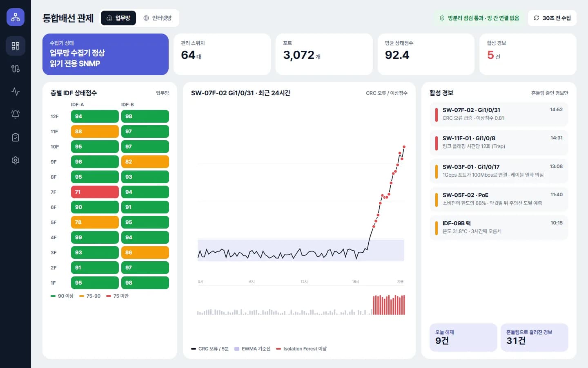Open the 관리 스위치 64대 card
The image size is (588, 368).
[x=222, y=54]
